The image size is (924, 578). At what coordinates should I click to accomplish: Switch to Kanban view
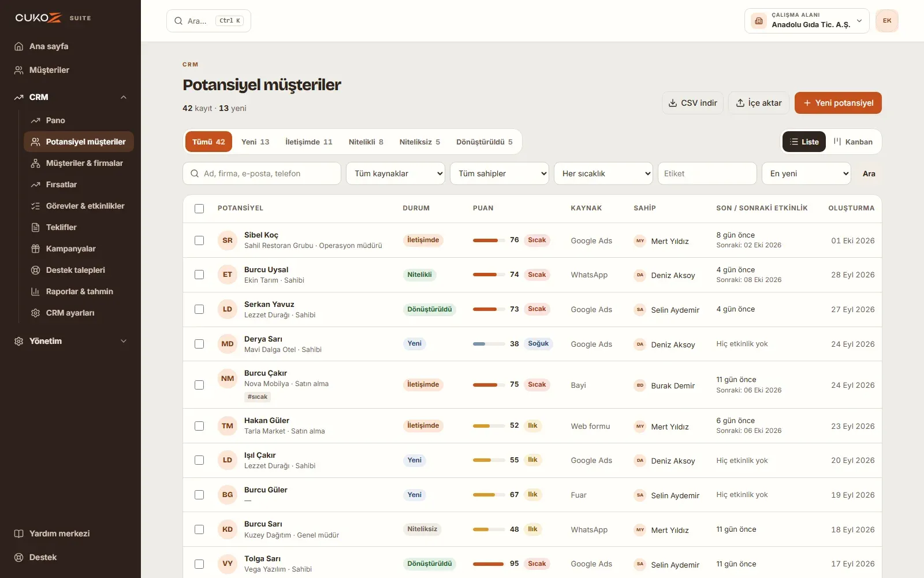(x=853, y=142)
